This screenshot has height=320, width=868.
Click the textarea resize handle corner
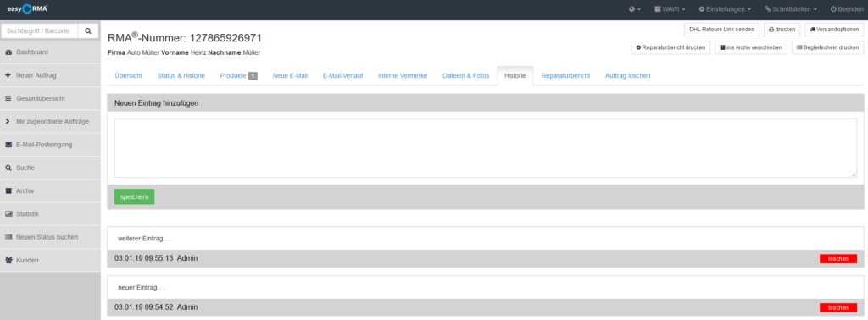point(853,174)
